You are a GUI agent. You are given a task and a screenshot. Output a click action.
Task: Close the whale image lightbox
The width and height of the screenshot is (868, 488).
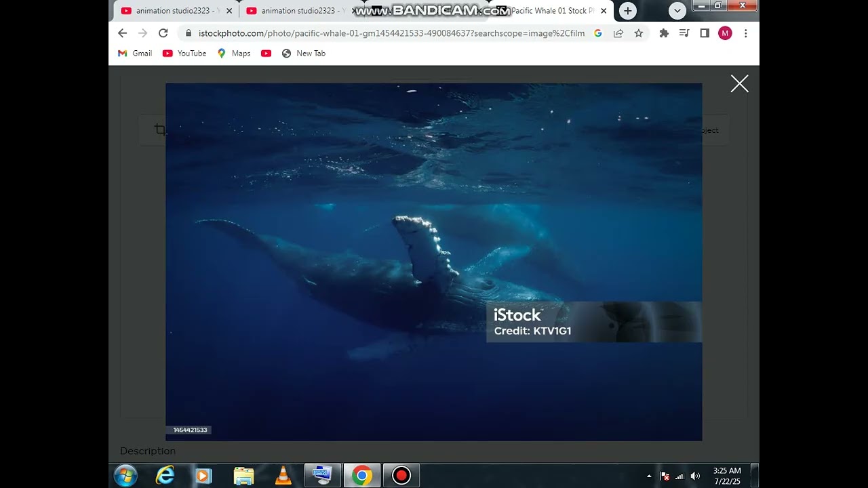click(739, 83)
